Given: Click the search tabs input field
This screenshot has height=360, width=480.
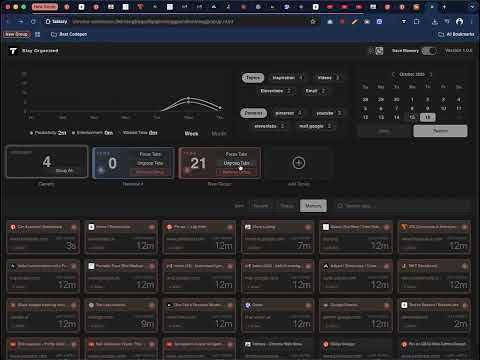Looking at the screenshot, I should point(403,206).
